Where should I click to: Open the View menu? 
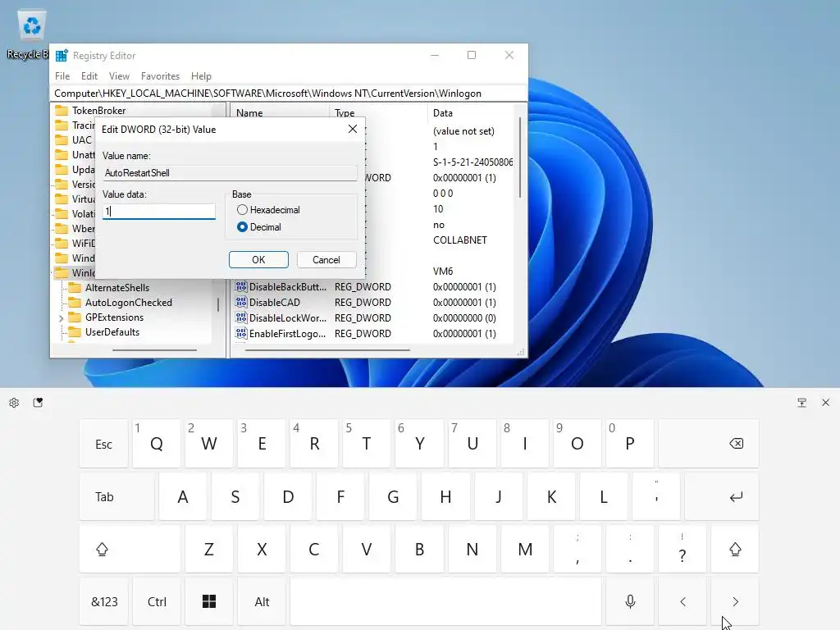pos(119,76)
